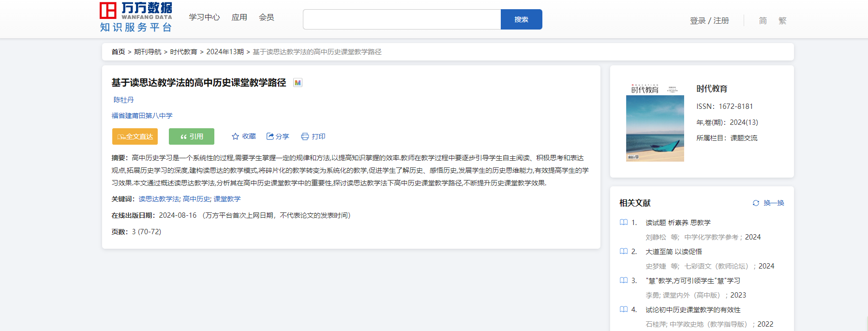Click book icon beside first related article

(624, 223)
